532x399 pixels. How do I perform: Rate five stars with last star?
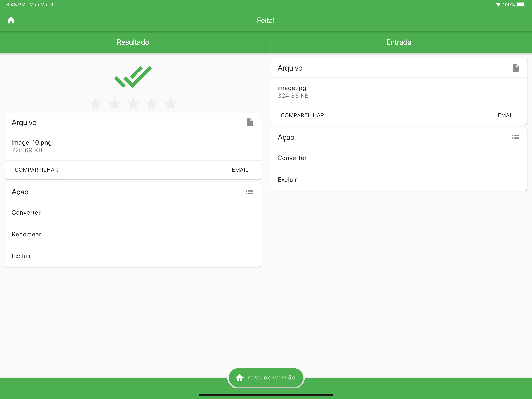pyautogui.click(x=170, y=103)
